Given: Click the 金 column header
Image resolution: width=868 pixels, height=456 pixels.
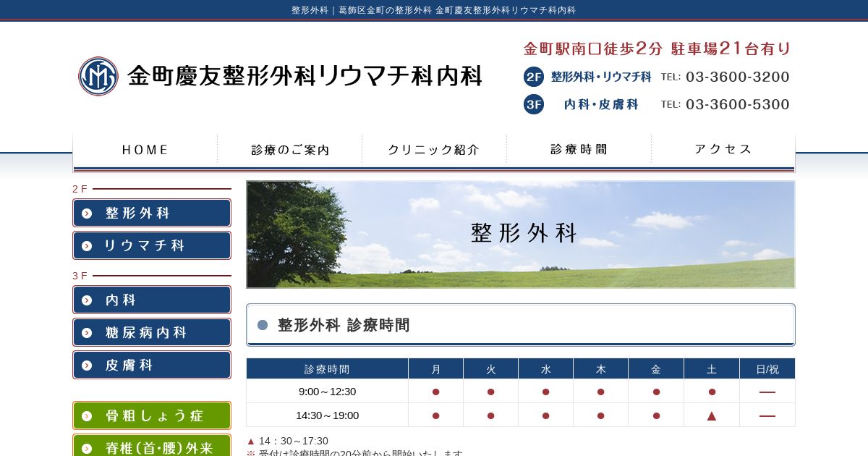Looking at the screenshot, I should point(656,369).
